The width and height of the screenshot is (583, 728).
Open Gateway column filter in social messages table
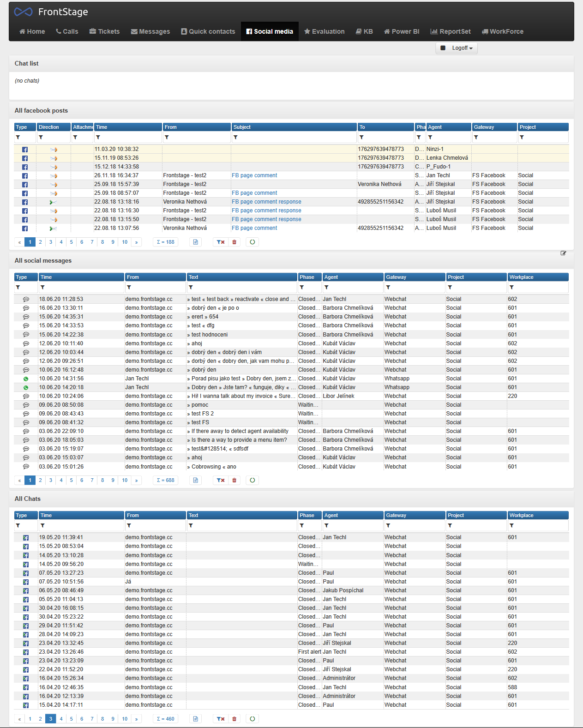point(388,287)
